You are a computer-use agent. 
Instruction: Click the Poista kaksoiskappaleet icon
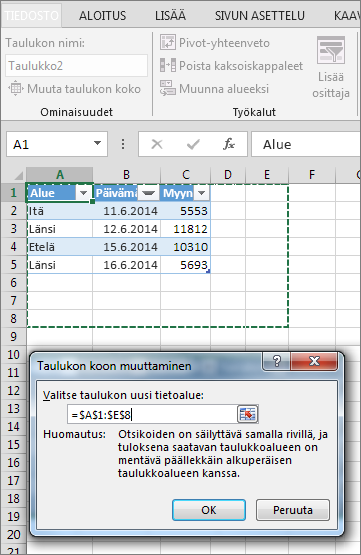168,65
